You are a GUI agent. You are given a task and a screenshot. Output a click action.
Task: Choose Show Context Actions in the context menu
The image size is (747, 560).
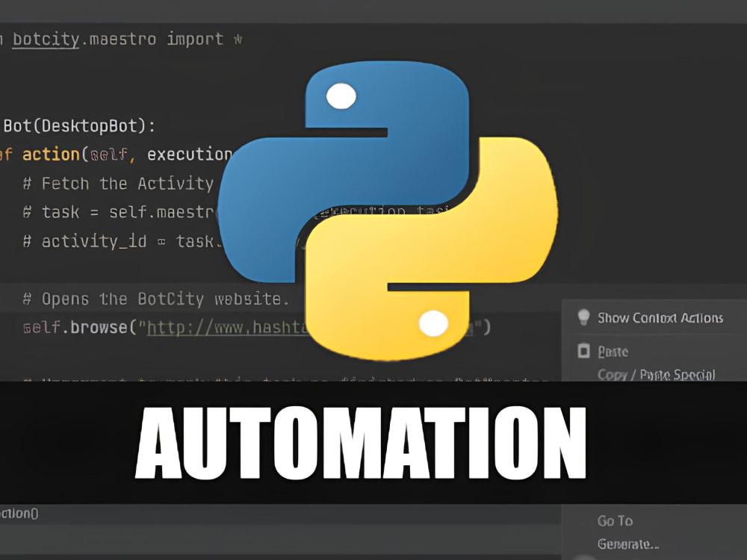[660, 317]
